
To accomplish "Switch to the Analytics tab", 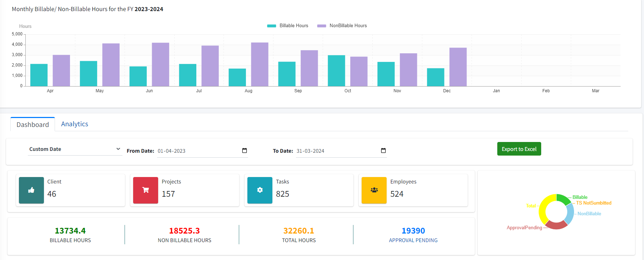I will pyautogui.click(x=75, y=124).
